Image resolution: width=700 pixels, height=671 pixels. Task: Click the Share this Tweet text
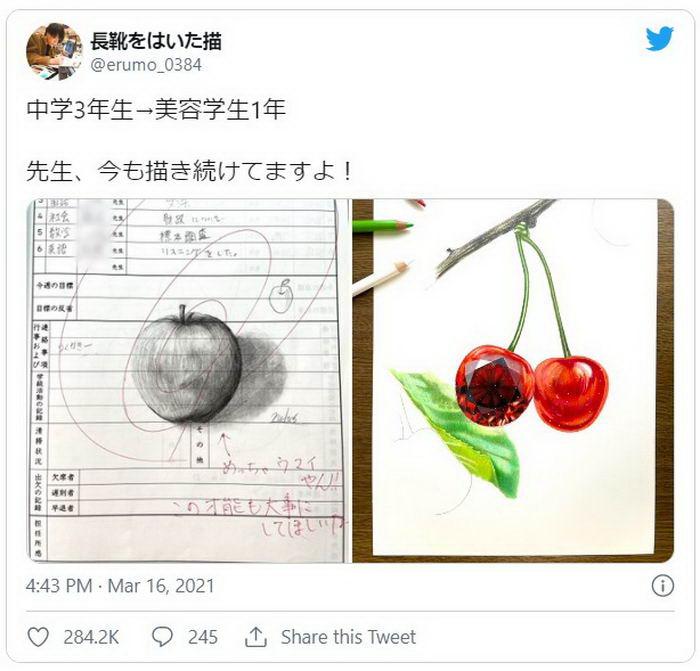click(348, 637)
